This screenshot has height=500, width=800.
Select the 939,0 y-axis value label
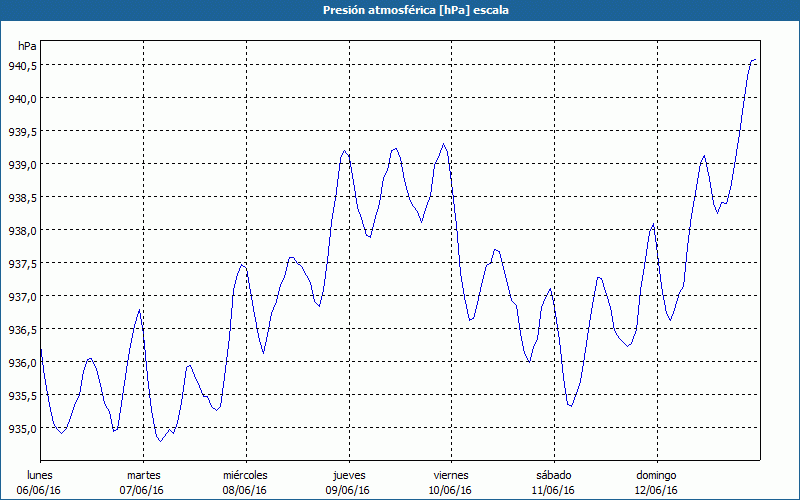click(x=22, y=164)
